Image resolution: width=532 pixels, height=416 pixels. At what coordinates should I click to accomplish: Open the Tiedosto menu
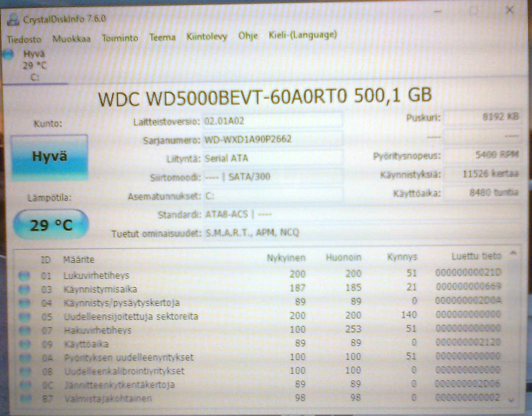24,39
